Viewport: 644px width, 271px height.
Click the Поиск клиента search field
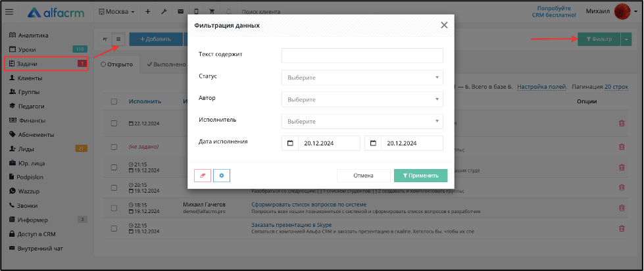coord(261,12)
